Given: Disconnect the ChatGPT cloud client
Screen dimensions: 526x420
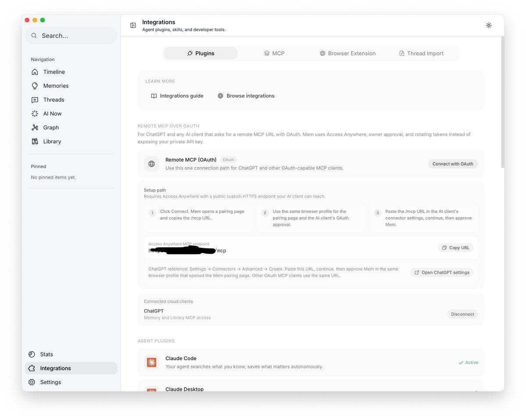Looking at the screenshot, I should (x=462, y=314).
